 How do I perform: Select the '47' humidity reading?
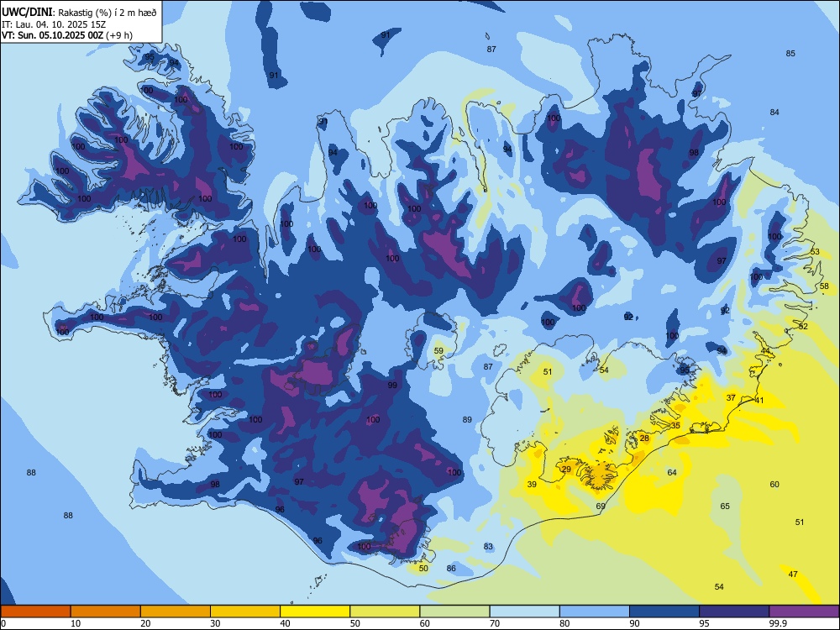click(793, 575)
